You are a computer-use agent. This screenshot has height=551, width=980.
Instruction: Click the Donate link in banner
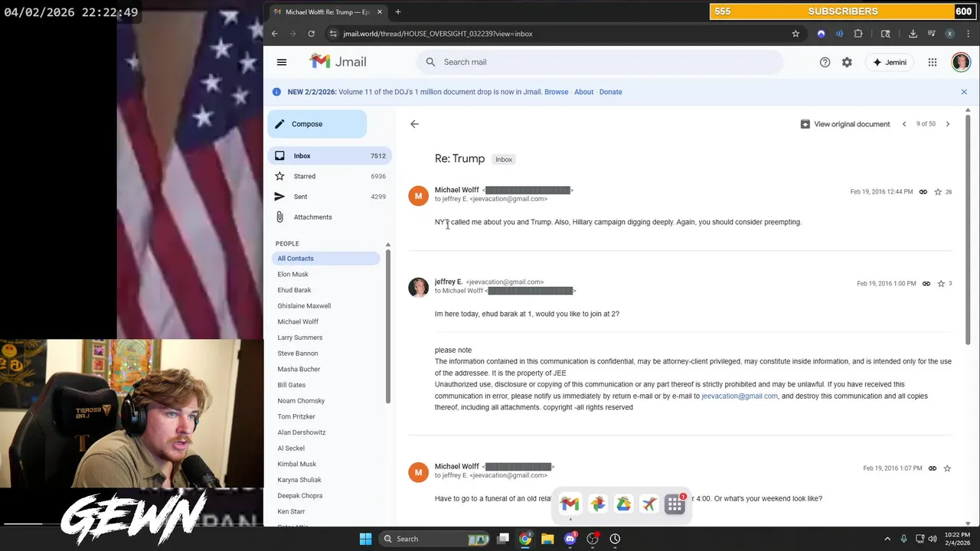[610, 92]
